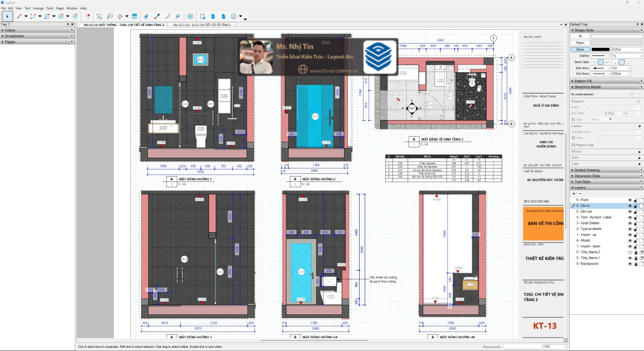Viewport: 644px width, 351px height.
Task: Open the 116% zoom level box
Action: point(555,347)
